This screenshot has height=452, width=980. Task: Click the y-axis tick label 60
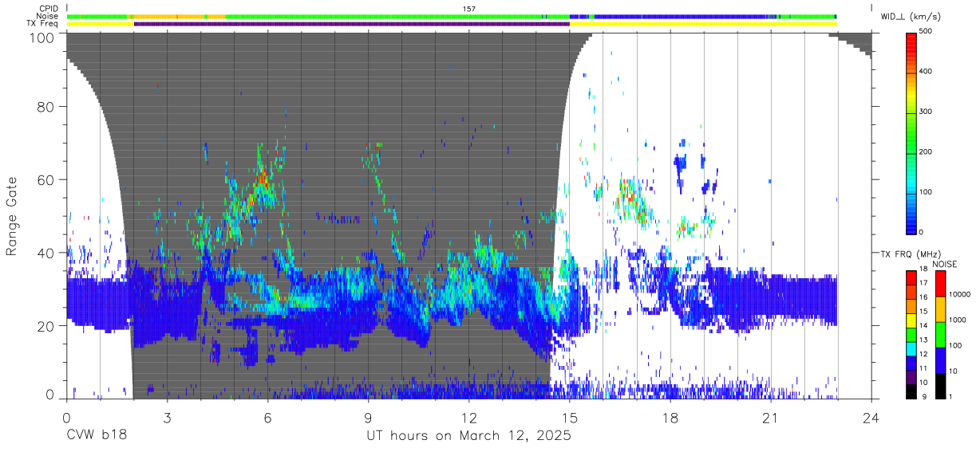[x=45, y=179]
